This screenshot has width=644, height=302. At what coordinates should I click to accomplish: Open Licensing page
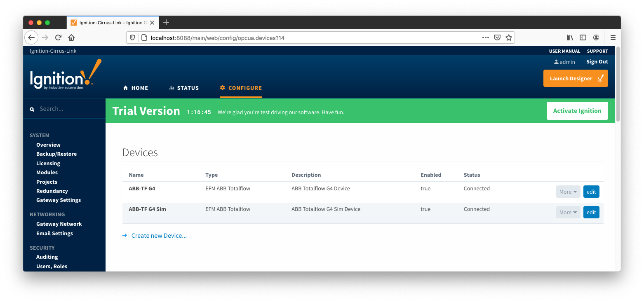pos(48,163)
